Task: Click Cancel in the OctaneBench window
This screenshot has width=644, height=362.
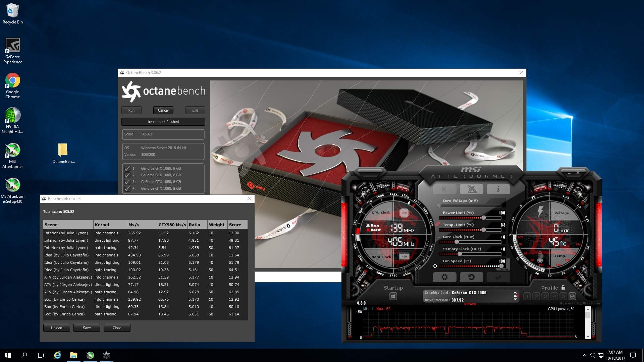Action: pos(163,110)
